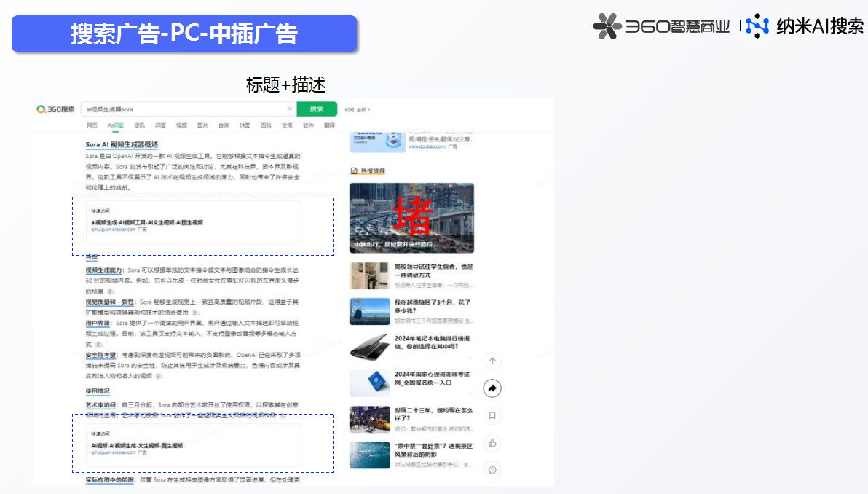This screenshot has height=494, width=868.
Task: Open the traffic jam 堵 featured image
Action: tap(411, 218)
